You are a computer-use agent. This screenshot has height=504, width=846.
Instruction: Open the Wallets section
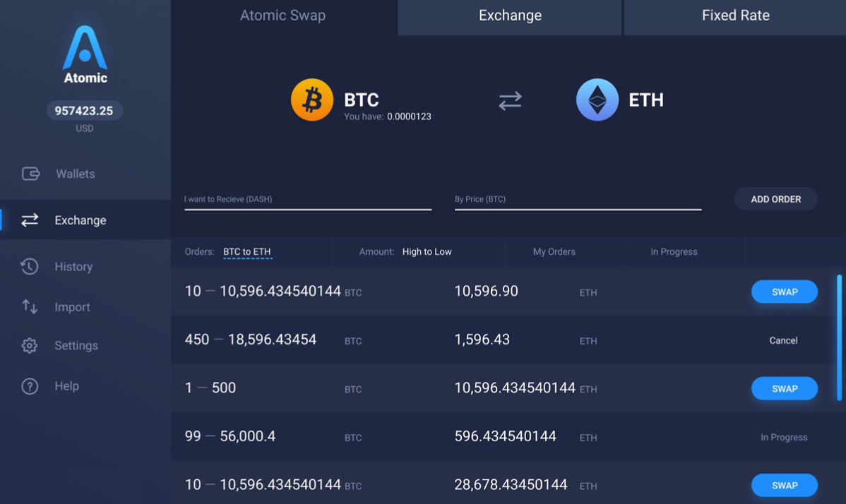76,174
